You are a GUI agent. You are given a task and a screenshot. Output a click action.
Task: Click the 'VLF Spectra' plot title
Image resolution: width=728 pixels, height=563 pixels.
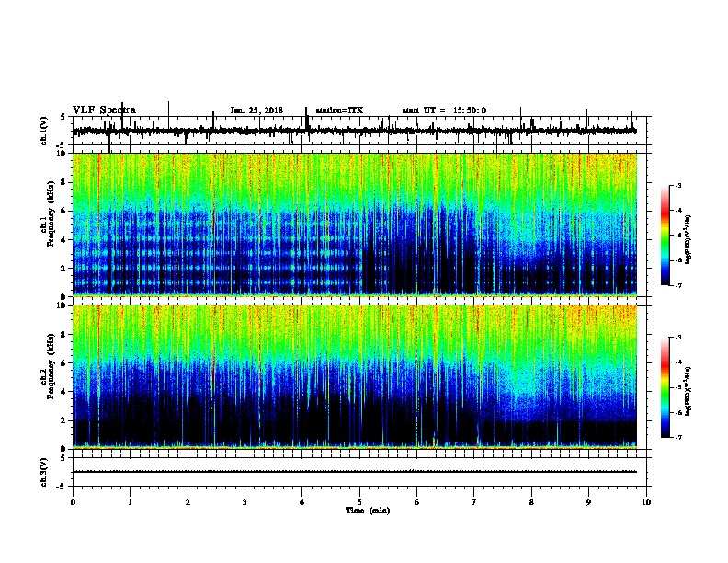click(x=104, y=110)
